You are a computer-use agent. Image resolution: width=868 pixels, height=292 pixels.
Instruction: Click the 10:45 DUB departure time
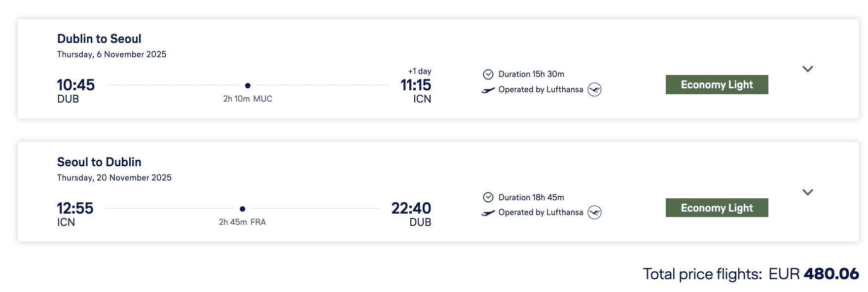coord(75,85)
